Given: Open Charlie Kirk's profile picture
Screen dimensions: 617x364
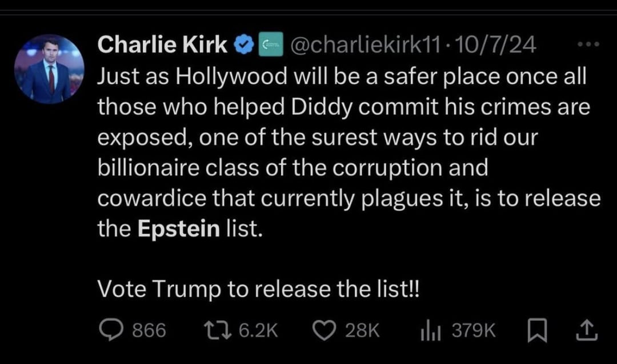Looking at the screenshot, I should 49,69.
